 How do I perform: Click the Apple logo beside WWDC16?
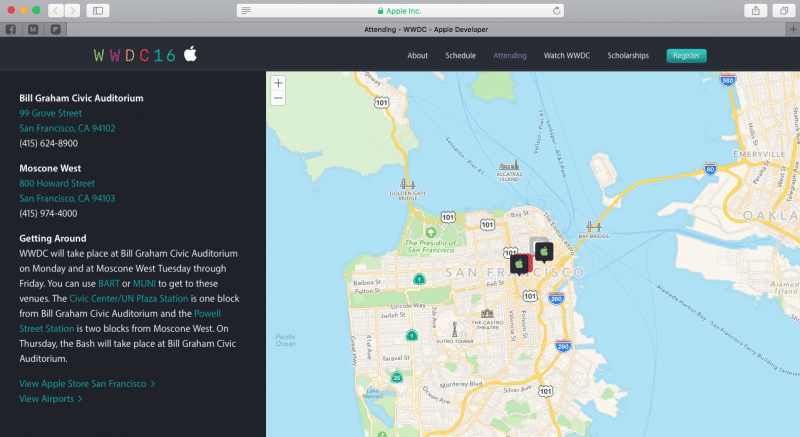tap(190, 54)
